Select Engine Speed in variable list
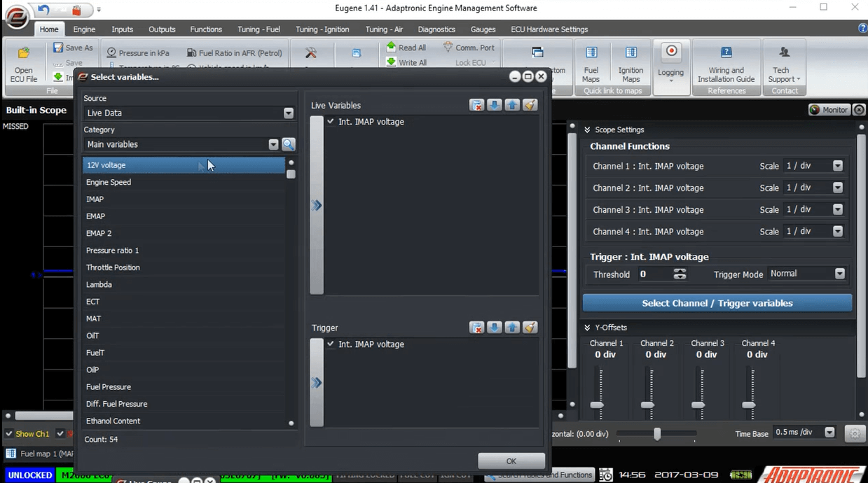Viewport: 868px width, 483px height. pos(184,182)
